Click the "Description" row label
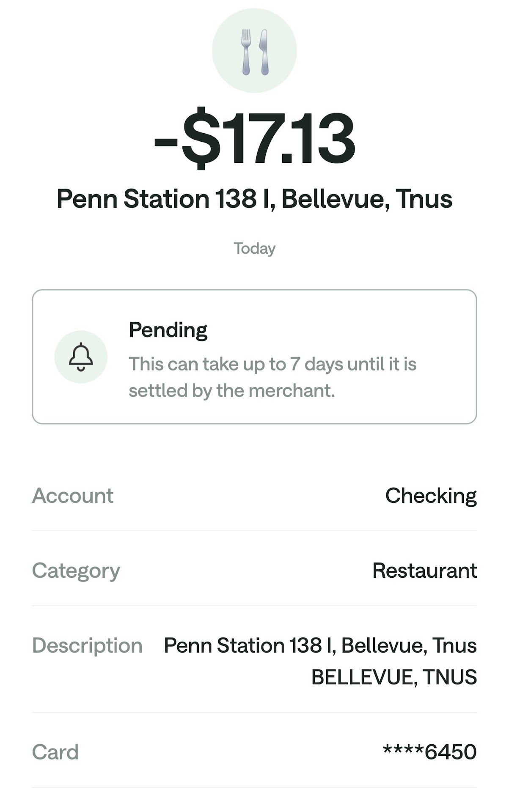Screen dimensions: 509x812 87,646
